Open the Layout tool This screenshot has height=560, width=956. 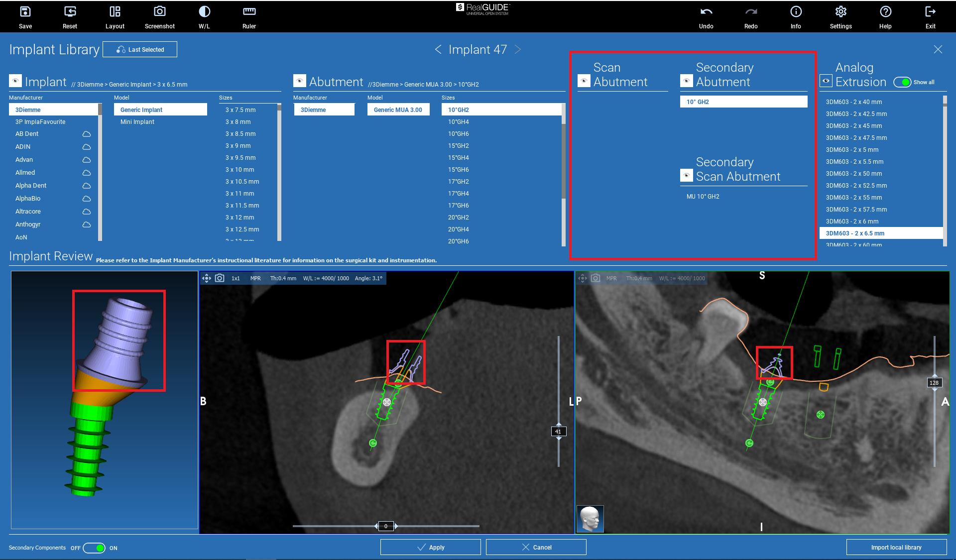point(115,12)
